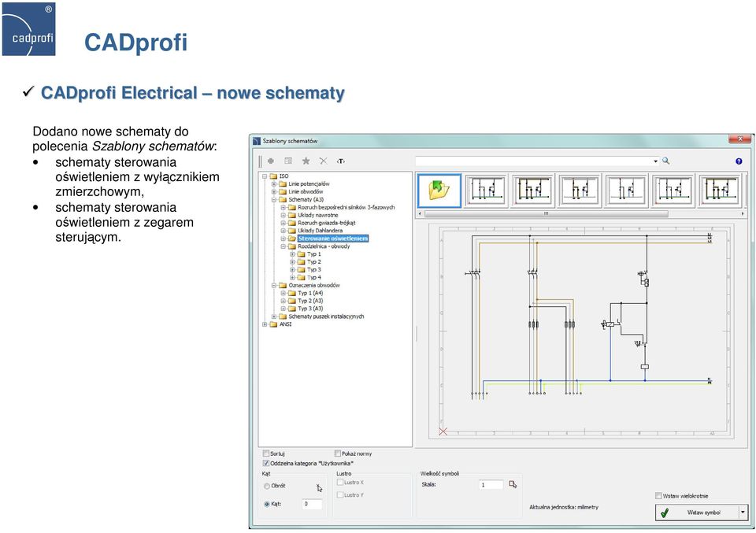This screenshot has width=756, height=533.
Task: Click the Skala value field
Action: pos(491,485)
